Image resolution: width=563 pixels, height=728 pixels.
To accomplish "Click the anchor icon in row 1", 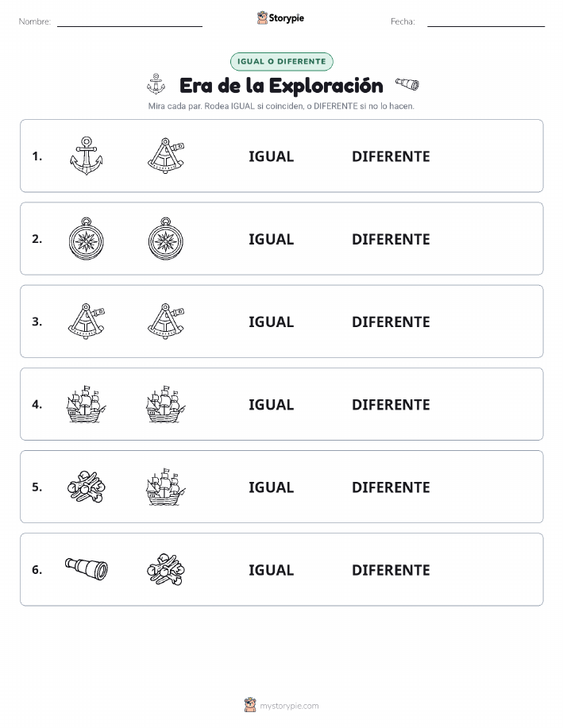I will pos(87,156).
